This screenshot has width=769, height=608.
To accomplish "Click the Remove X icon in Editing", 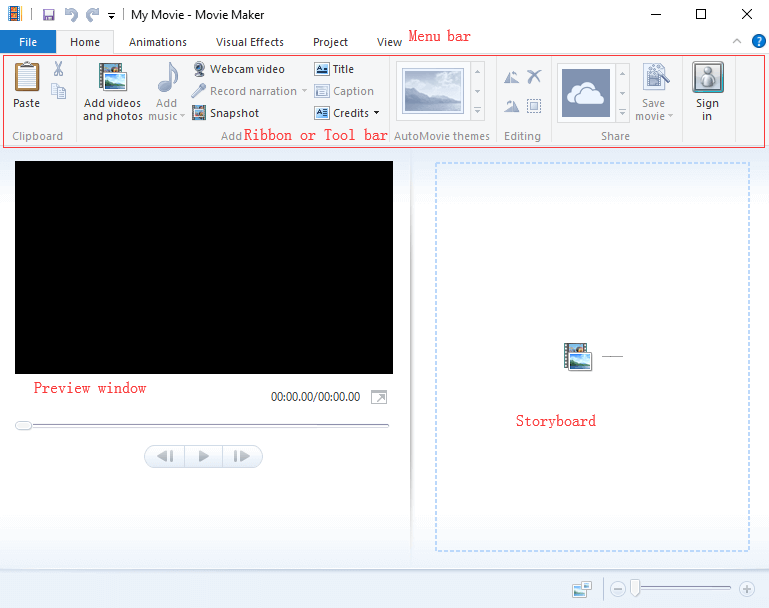I will 534,76.
